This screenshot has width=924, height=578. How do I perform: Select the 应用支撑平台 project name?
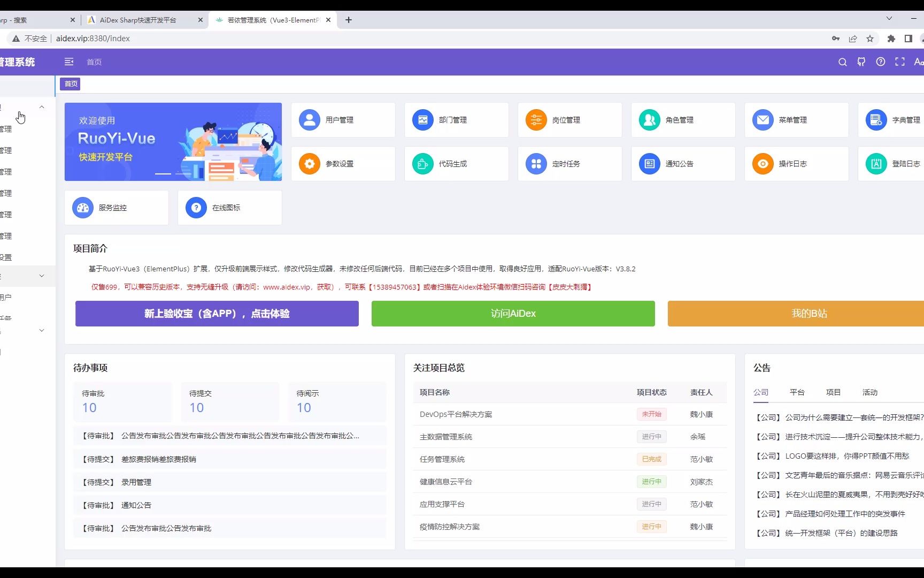point(442,504)
